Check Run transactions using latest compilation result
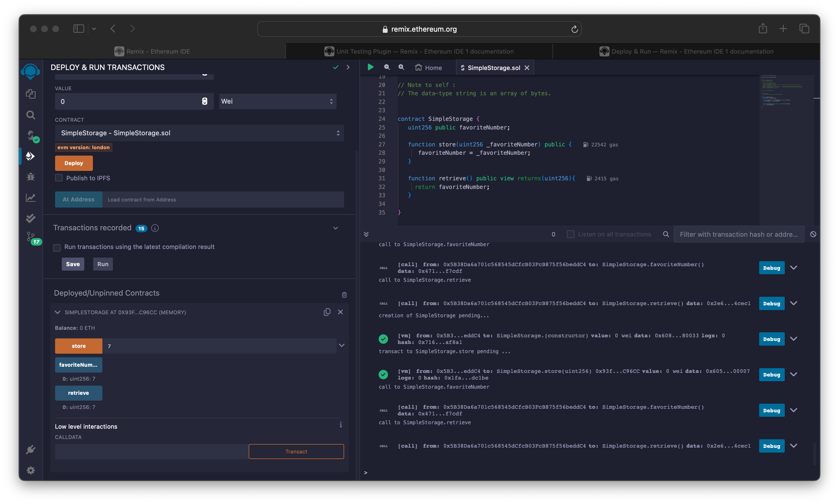 coord(57,248)
